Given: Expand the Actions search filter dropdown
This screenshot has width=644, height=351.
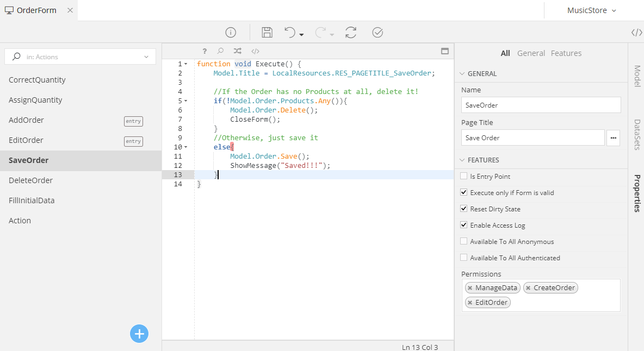Looking at the screenshot, I should click(146, 57).
